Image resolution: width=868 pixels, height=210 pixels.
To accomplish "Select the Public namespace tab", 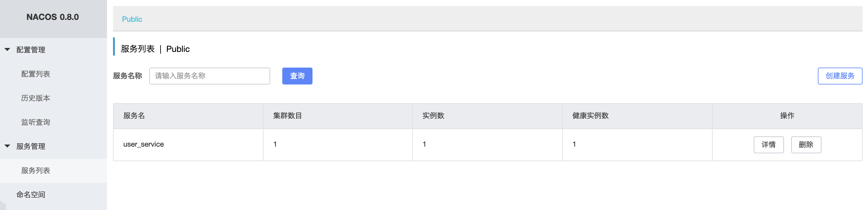I will coord(132,19).
